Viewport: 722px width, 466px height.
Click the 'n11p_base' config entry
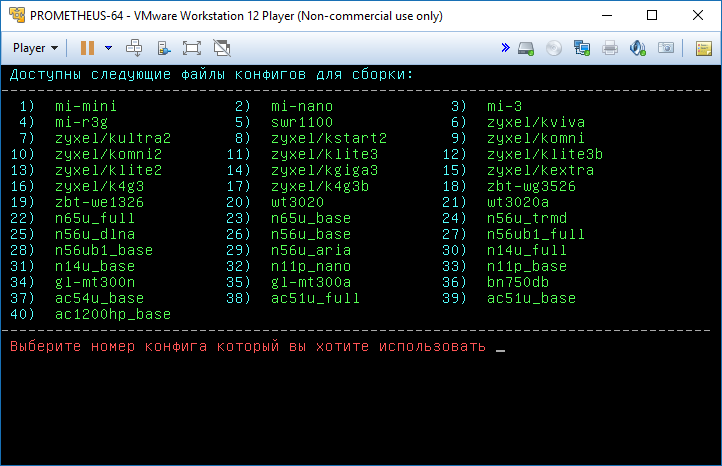pos(527,266)
